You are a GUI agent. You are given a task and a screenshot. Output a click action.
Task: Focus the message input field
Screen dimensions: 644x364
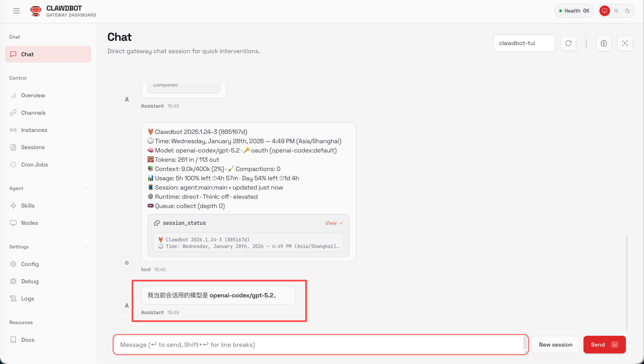[318, 345]
